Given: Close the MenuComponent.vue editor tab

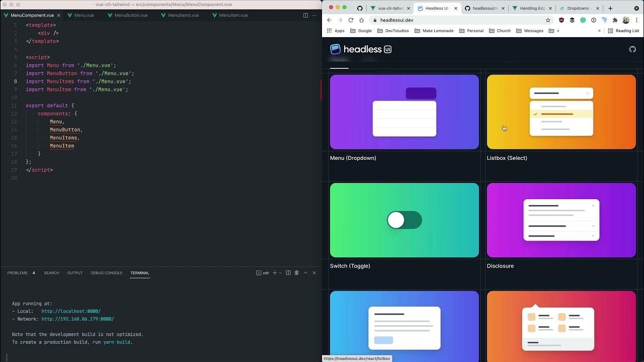Looking at the screenshot, I should click(x=58, y=15).
